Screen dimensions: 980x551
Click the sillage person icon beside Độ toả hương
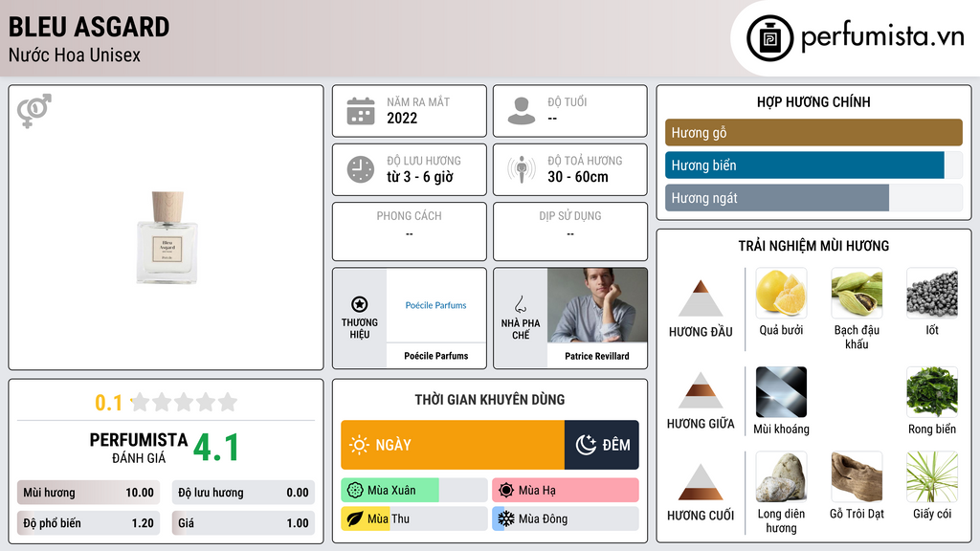[x=522, y=169]
